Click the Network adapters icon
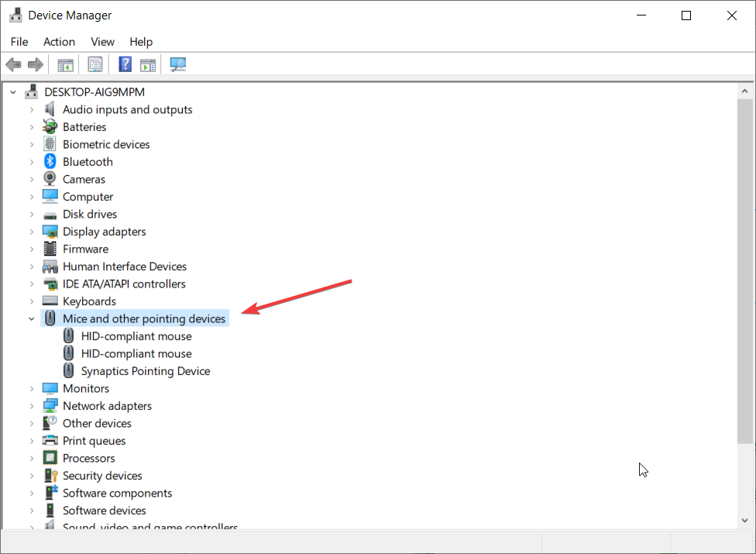756x554 pixels. pos(50,405)
